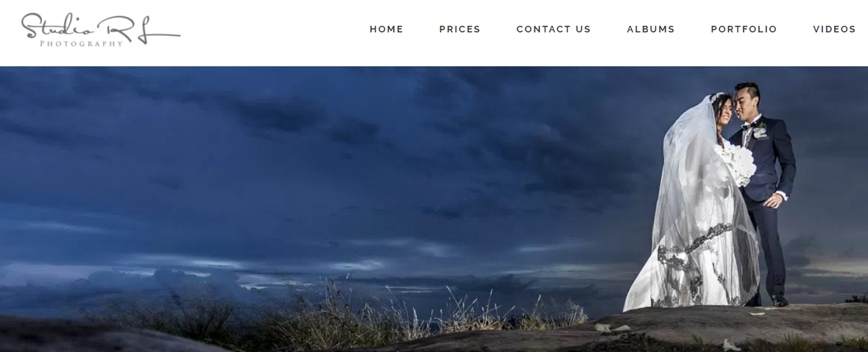868x352 pixels.
Task: Open the Contact Us page
Action: (554, 29)
